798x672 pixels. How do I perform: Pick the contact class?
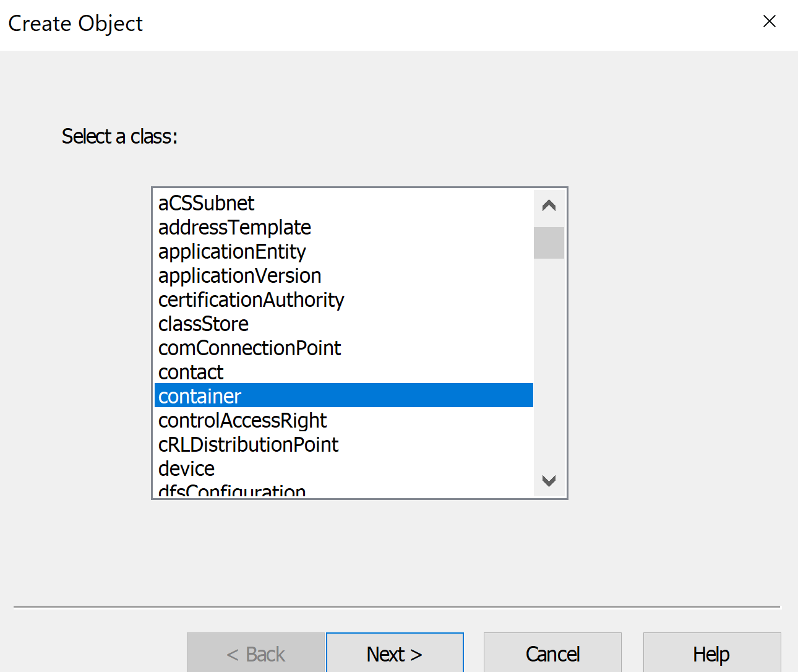click(191, 373)
